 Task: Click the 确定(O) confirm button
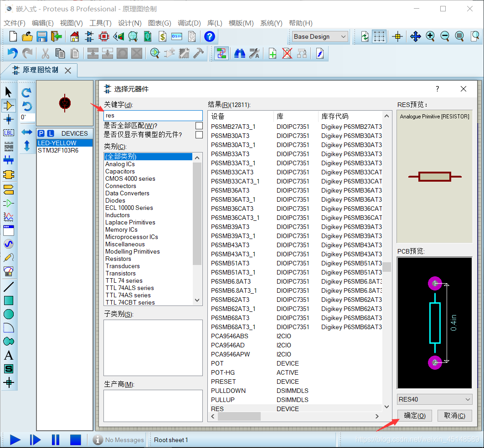[414, 416]
